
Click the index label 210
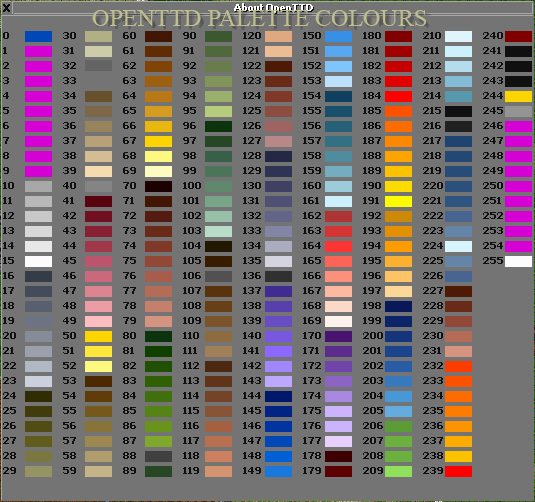tap(432, 36)
